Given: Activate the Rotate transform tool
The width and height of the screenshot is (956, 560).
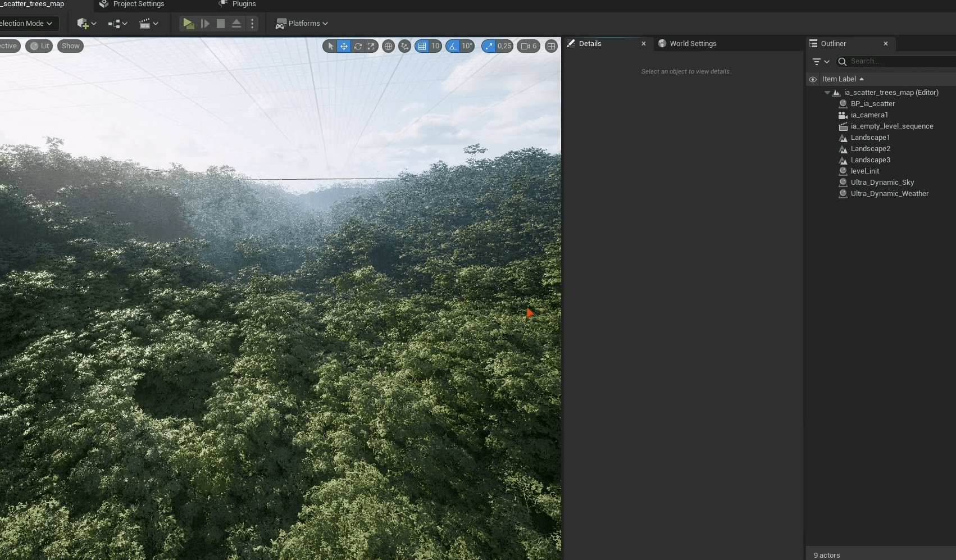Looking at the screenshot, I should coord(358,46).
